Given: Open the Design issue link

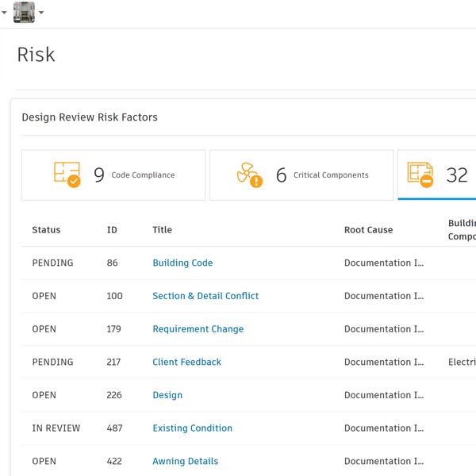Looking at the screenshot, I should (x=167, y=395).
